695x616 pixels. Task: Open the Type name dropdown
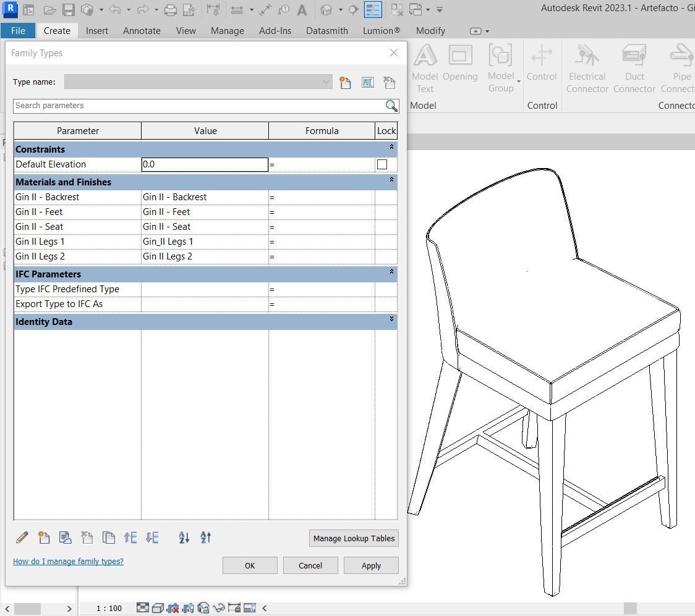pos(326,82)
